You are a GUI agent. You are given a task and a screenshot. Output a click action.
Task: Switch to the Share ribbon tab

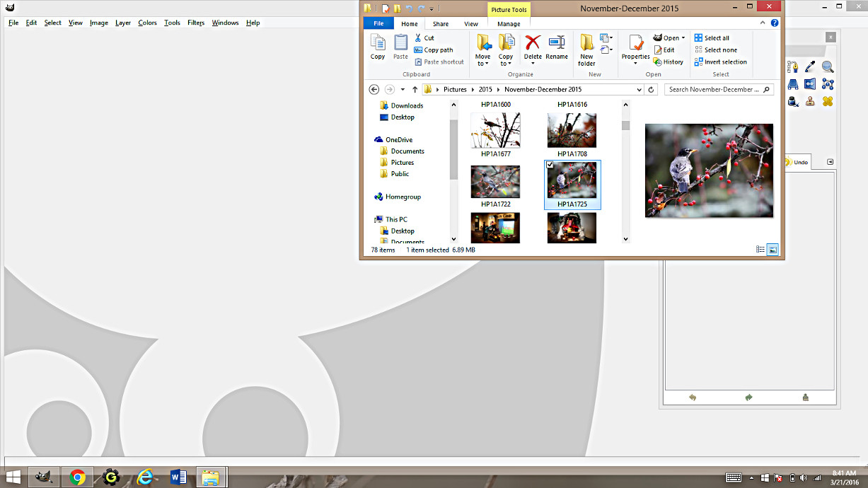pos(441,24)
